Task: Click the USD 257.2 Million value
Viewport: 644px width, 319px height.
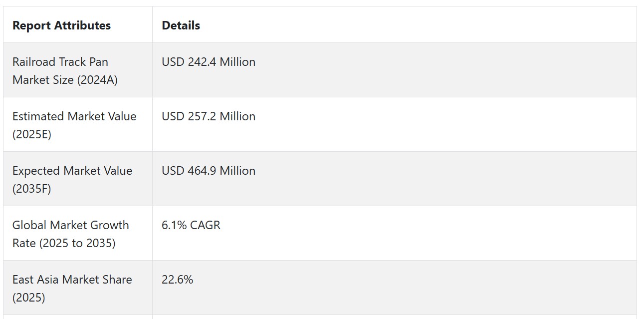Action: pyautogui.click(x=209, y=116)
